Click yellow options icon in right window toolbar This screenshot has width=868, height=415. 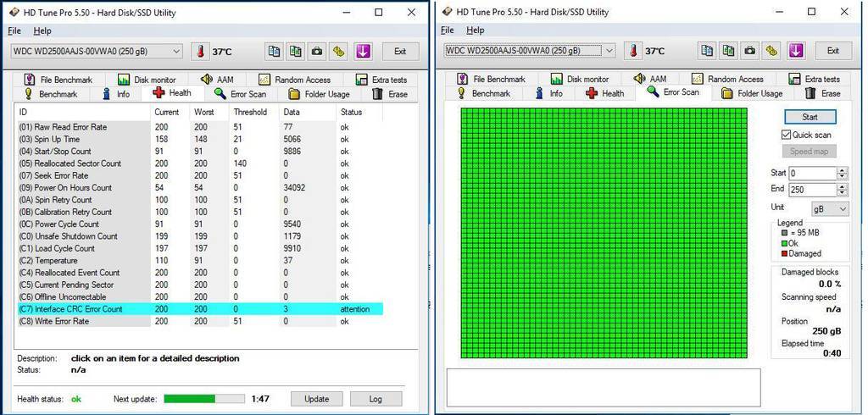pyautogui.click(x=772, y=51)
